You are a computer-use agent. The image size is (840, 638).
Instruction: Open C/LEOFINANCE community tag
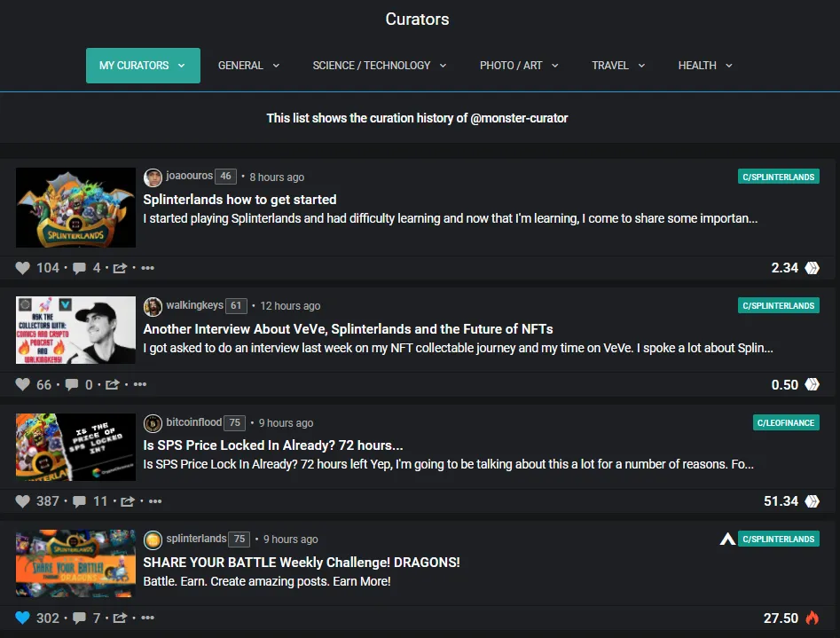[x=786, y=422]
